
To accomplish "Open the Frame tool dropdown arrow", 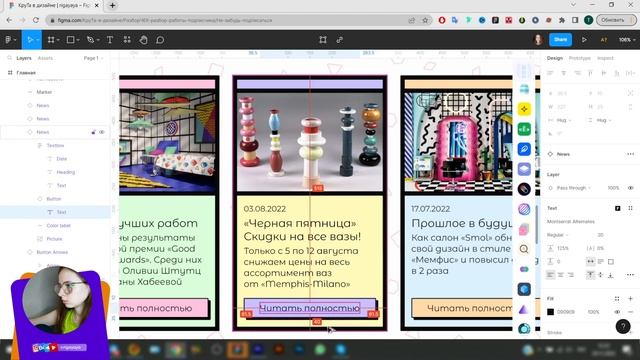I will pyautogui.click(x=58, y=40).
